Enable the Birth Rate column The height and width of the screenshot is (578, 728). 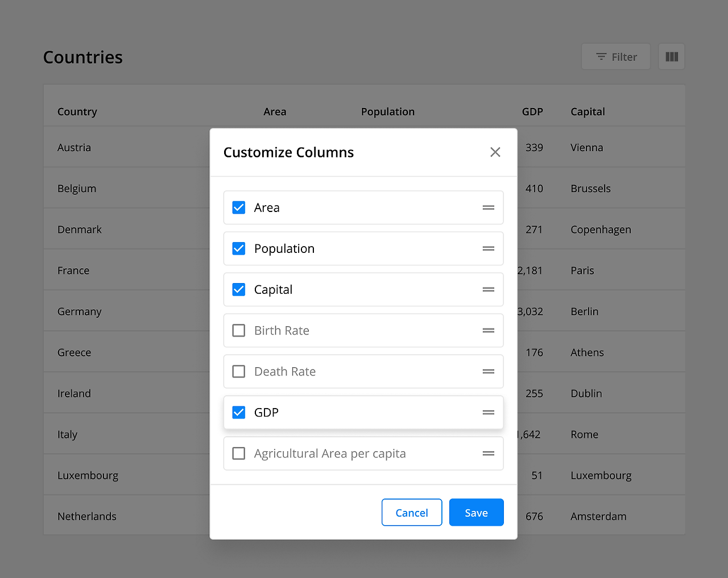click(x=239, y=330)
